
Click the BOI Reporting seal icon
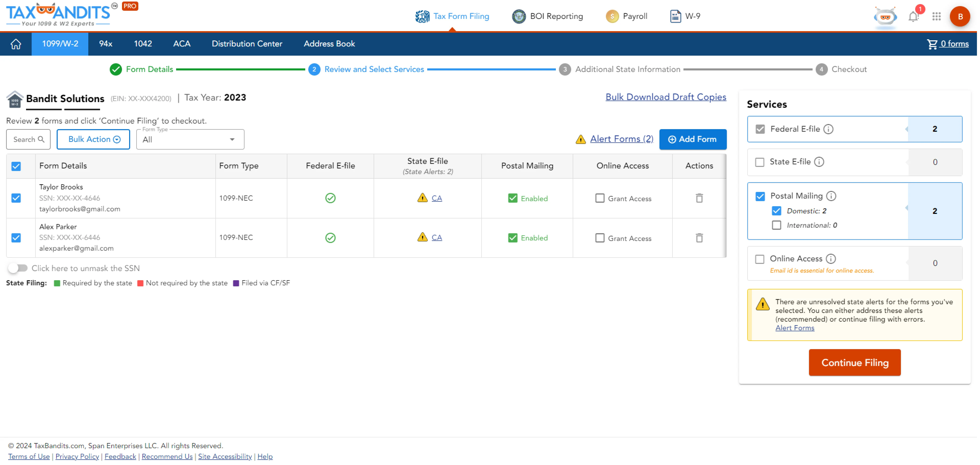click(x=519, y=16)
